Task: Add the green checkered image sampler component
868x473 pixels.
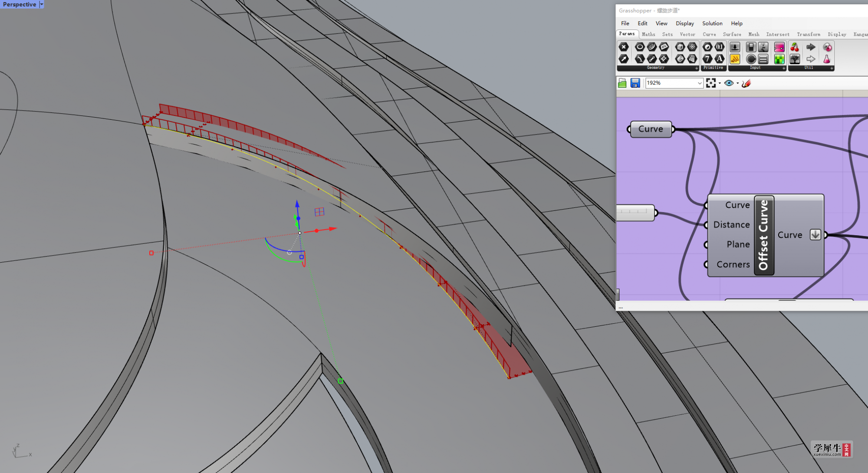Action: click(779, 59)
